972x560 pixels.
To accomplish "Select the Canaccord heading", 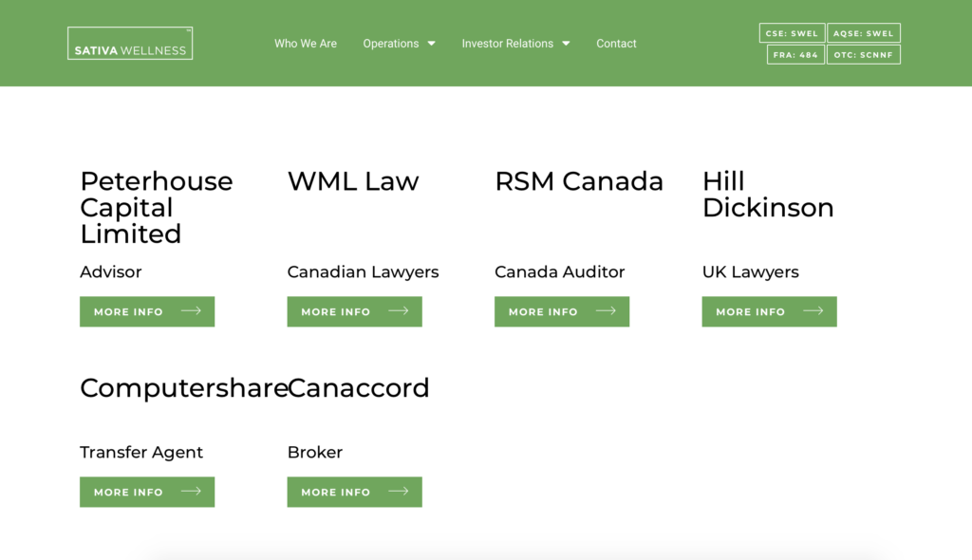I will pyautogui.click(x=358, y=388).
